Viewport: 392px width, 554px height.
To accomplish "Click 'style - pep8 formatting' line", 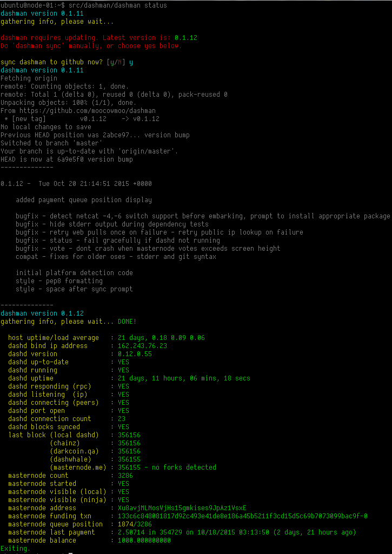I will tap(59, 281).
